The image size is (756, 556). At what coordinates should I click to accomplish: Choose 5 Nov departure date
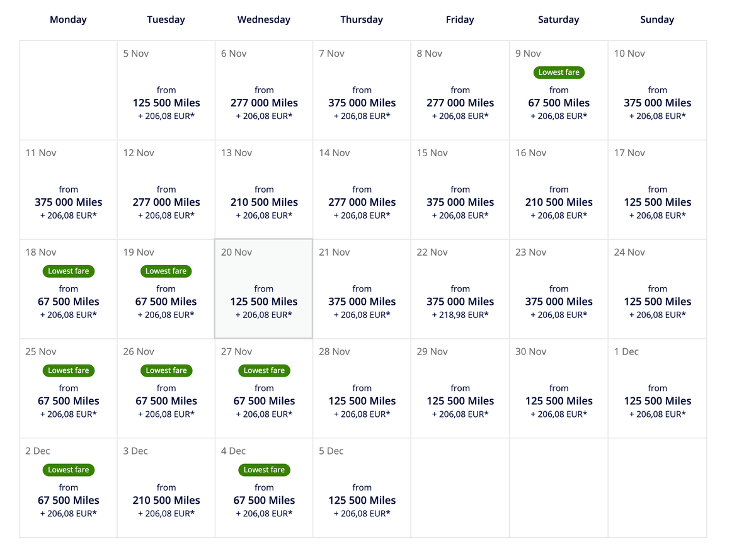coord(166,90)
